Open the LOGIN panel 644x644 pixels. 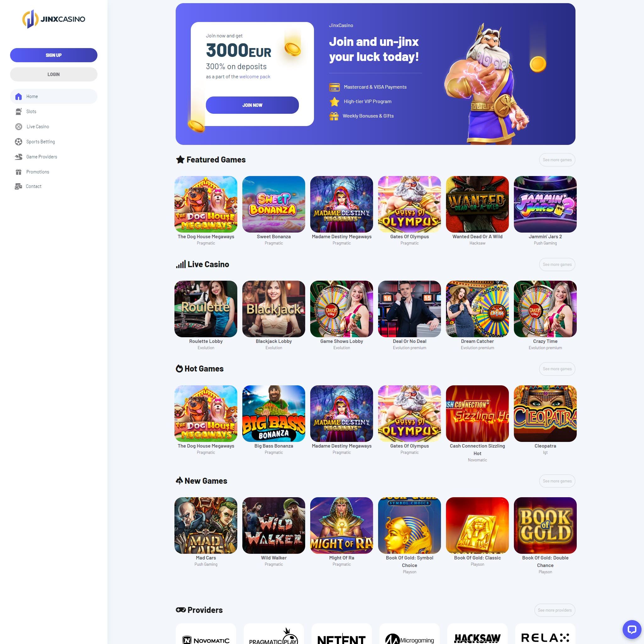(54, 74)
